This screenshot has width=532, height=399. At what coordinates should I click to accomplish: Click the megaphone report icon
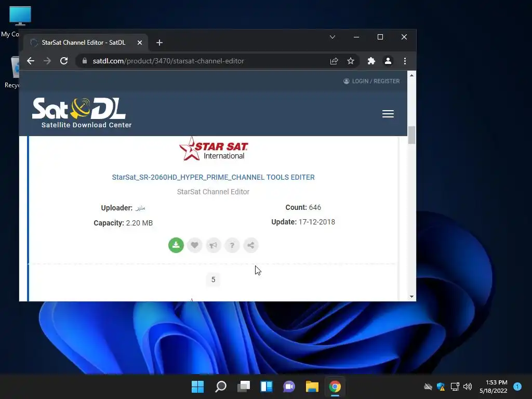point(213,245)
